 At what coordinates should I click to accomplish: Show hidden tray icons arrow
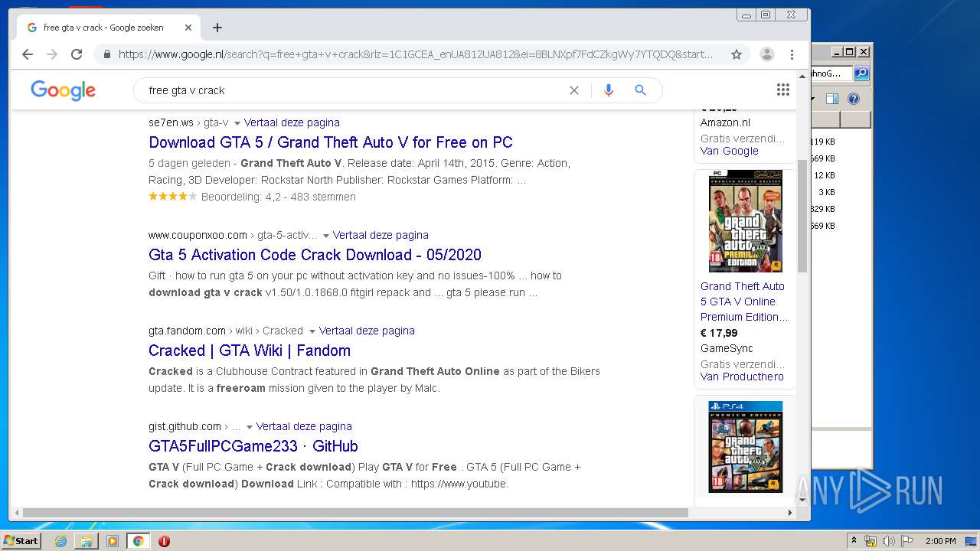click(x=854, y=541)
